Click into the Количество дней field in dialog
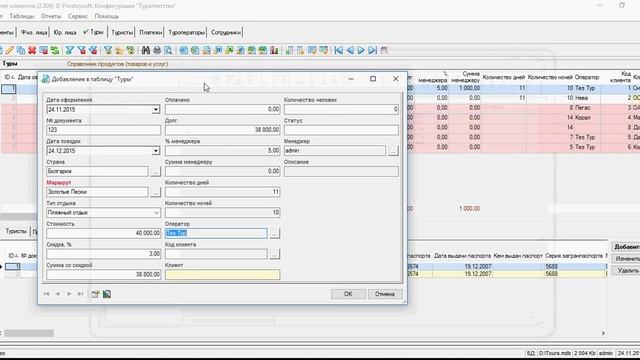Screen dimensions: 640x360 coord(222,192)
